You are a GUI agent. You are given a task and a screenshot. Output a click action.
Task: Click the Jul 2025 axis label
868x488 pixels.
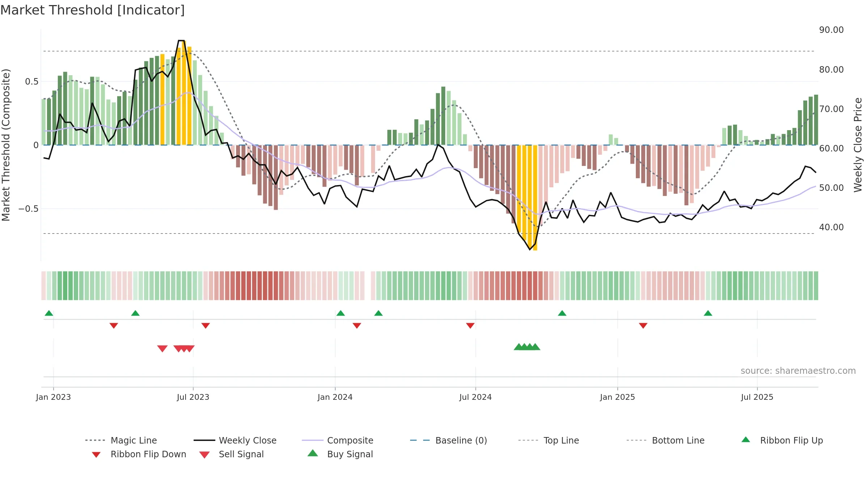757,397
